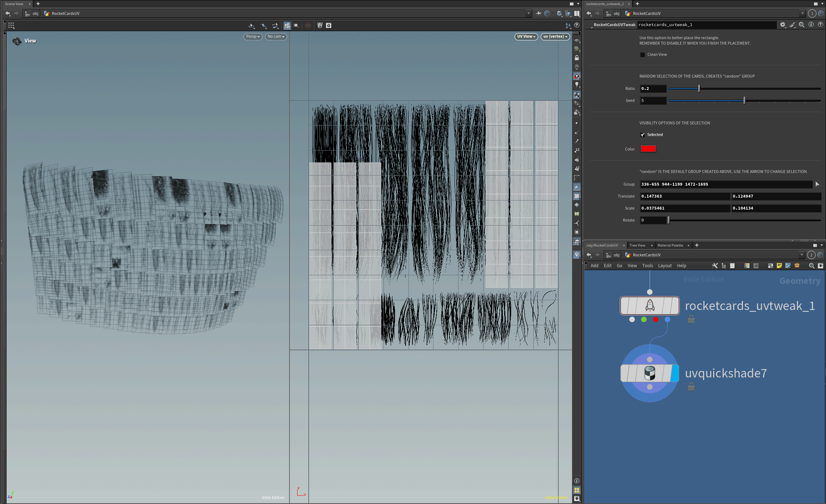Open the color palette icon in the network toolbar

(x=747, y=266)
